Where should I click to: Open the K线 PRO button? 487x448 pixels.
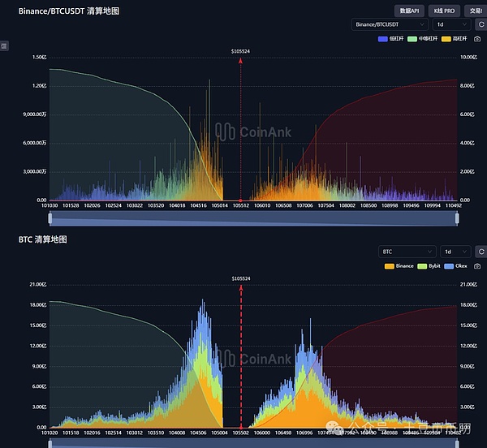(x=445, y=11)
